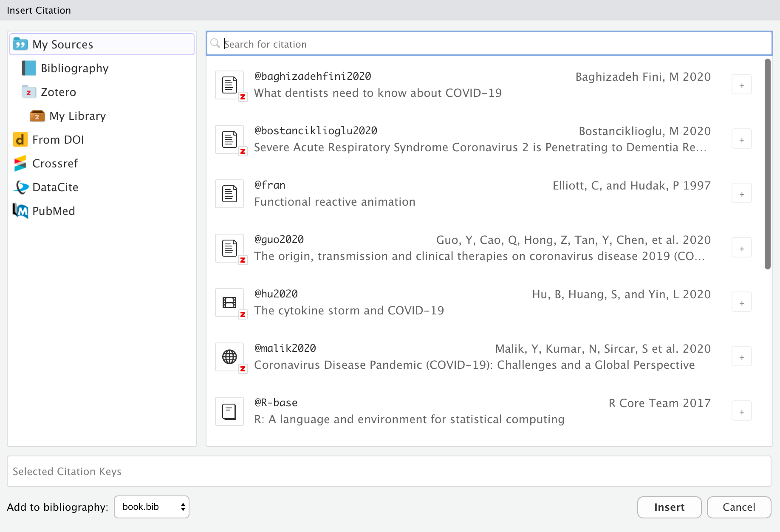Open My Library under Zotero
Viewport: 780px width, 532px height.
coord(77,116)
